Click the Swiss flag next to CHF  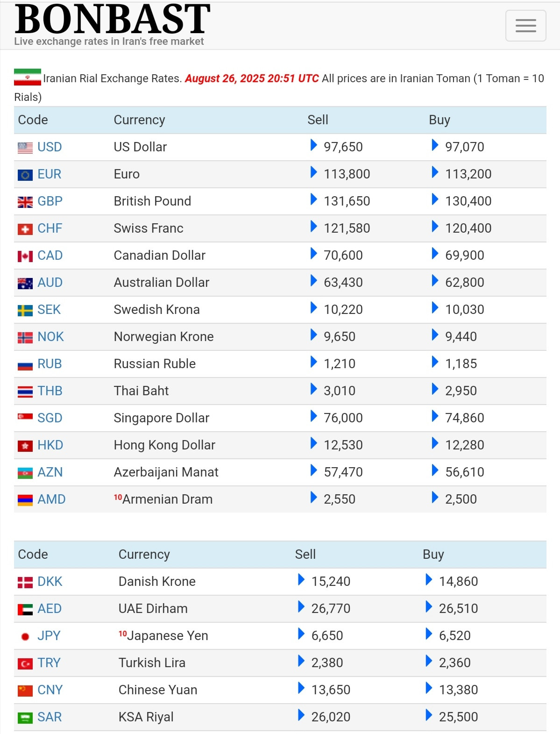(25, 229)
